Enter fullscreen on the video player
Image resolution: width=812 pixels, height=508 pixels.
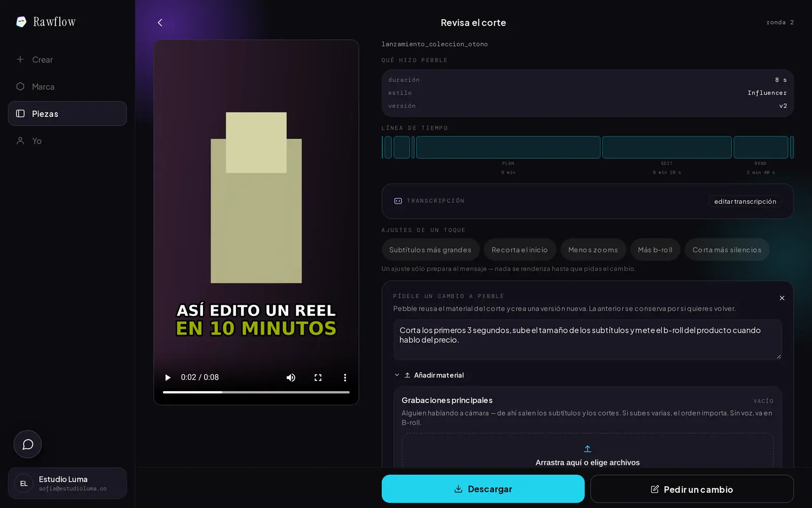pyautogui.click(x=318, y=377)
